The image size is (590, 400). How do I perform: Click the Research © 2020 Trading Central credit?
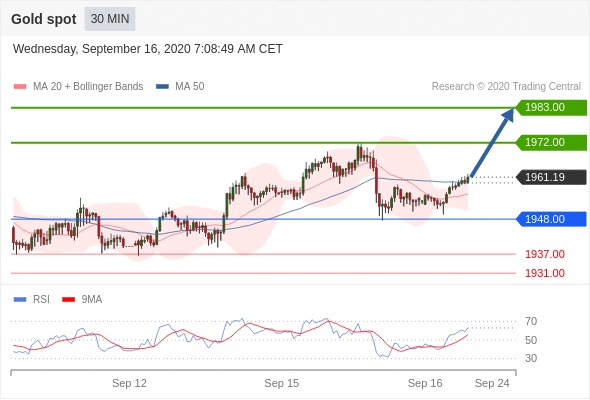(x=506, y=87)
